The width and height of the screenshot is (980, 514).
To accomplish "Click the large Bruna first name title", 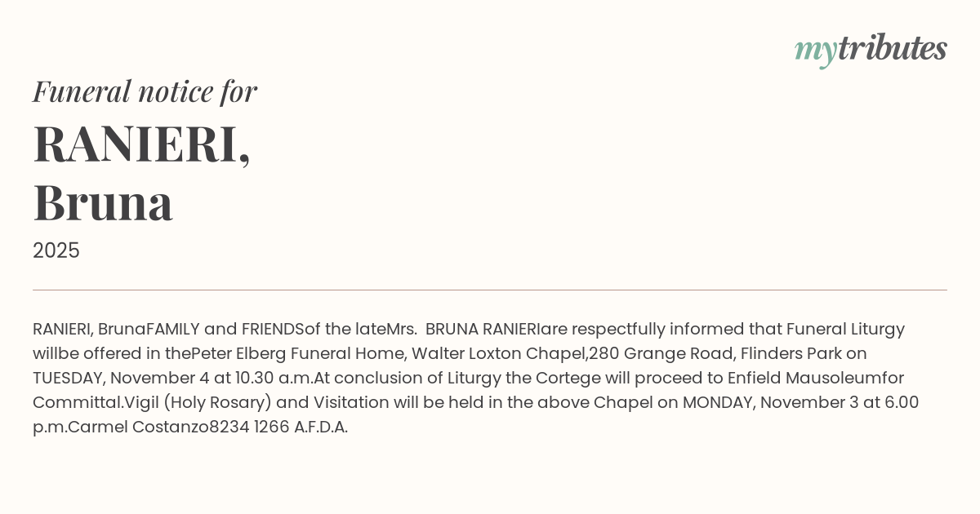I will click(103, 202).
